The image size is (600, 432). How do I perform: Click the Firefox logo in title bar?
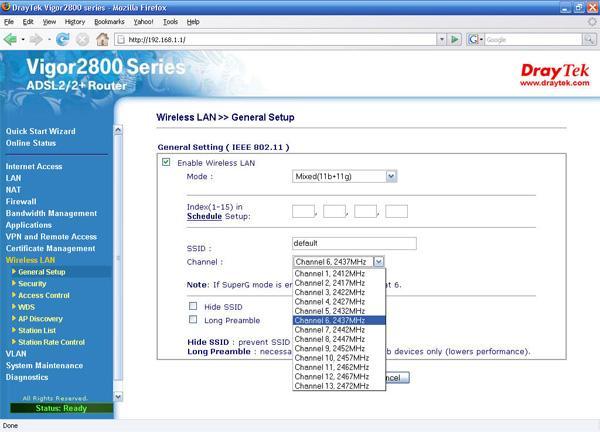pyautogui.click(x=6, y=7)
